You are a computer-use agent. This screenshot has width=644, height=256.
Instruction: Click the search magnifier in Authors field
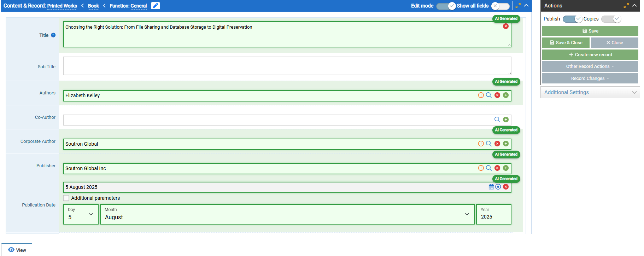(x=489, y=95)
